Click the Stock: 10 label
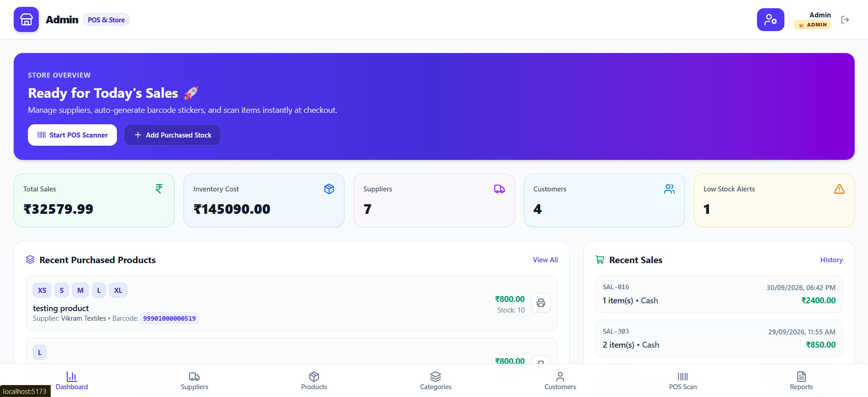This screenshot has width=868, height=397. 511,310
